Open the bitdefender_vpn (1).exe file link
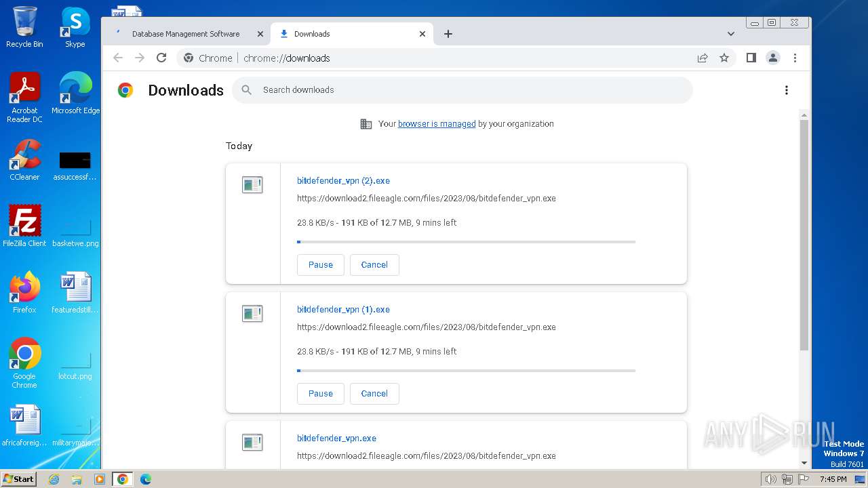The height and width of the screenshot is (488, 868). point(343,310)
